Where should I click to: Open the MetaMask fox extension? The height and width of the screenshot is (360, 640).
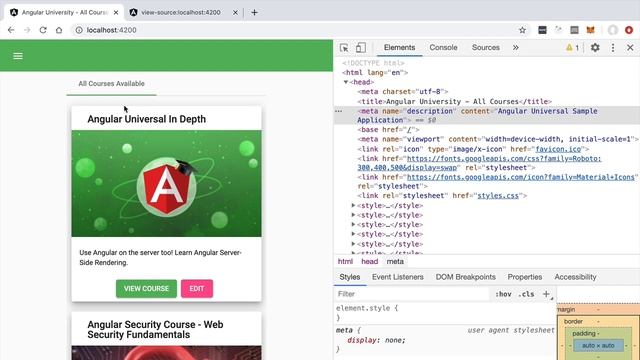click(x=590, y=30)
